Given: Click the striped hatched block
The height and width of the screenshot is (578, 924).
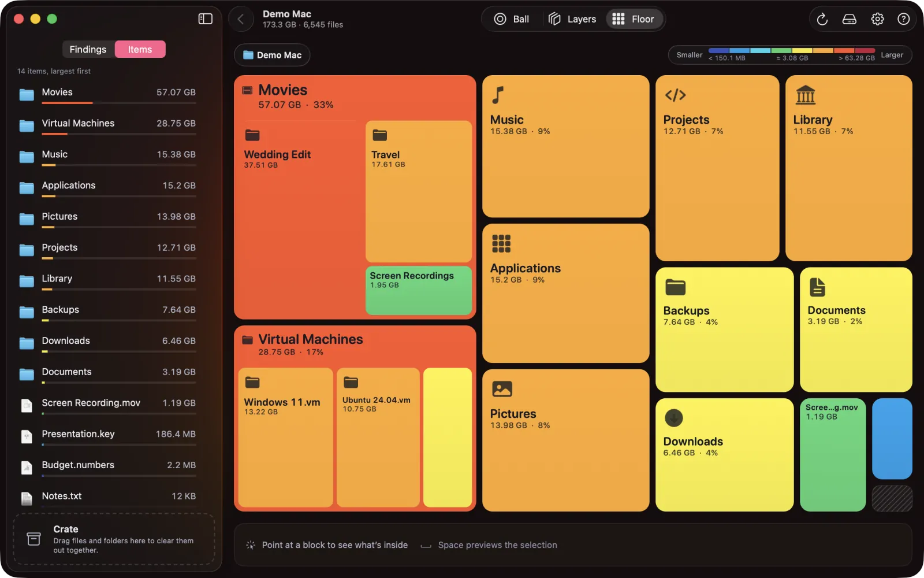Looking at the screenshot, I should point(892,498).
